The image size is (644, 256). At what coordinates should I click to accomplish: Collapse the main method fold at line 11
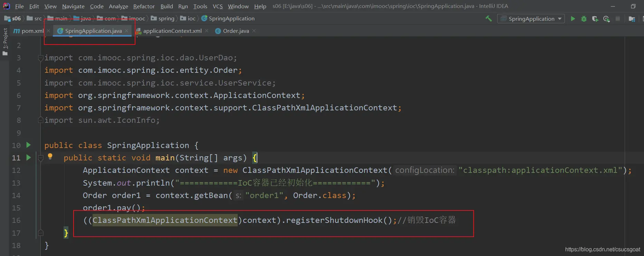[40, 158]
